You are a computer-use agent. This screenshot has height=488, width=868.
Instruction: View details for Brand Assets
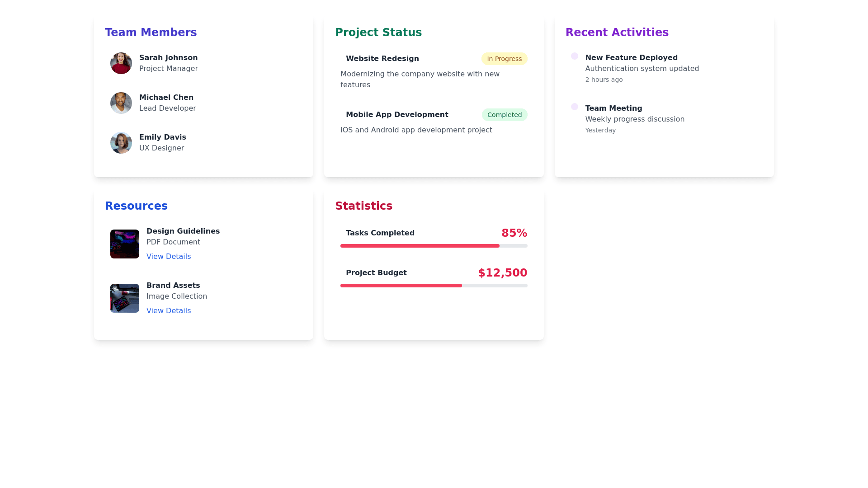pyautogui.click(x=169, y=311)
